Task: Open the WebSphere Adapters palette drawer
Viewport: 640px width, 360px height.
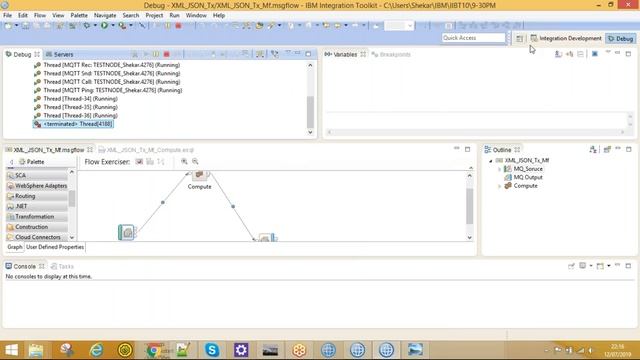Action: click(x=37, y=186)
